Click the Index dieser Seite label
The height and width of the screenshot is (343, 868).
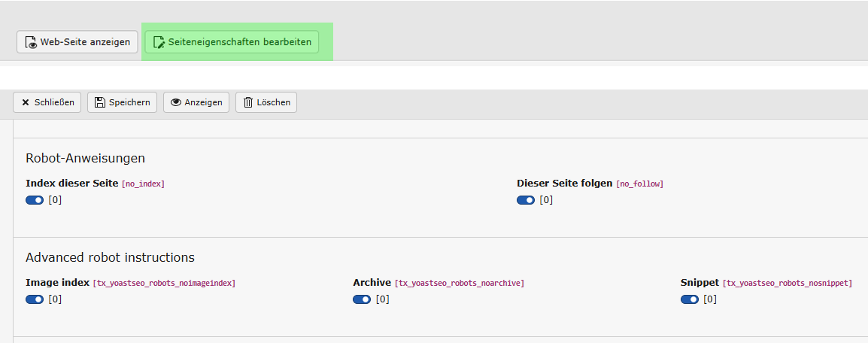point(72,184)
